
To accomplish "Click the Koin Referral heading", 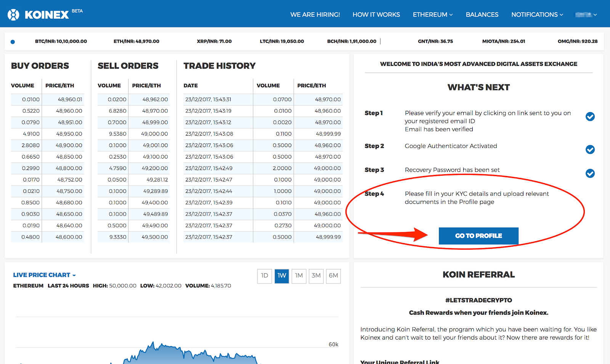I will click(x=478, y=274).
